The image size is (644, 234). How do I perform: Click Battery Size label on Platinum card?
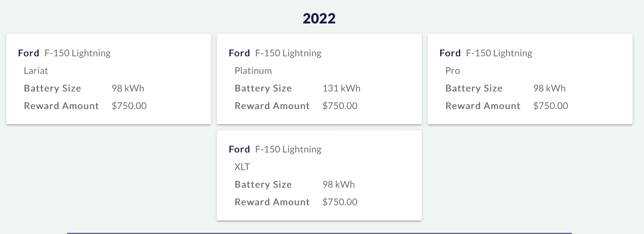pyautogui.click(x=263, y=88)
